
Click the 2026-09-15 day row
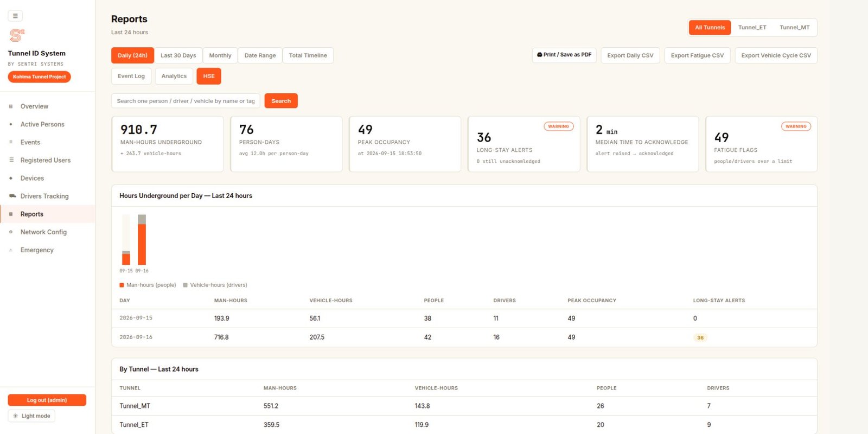(x=464, y=318)
